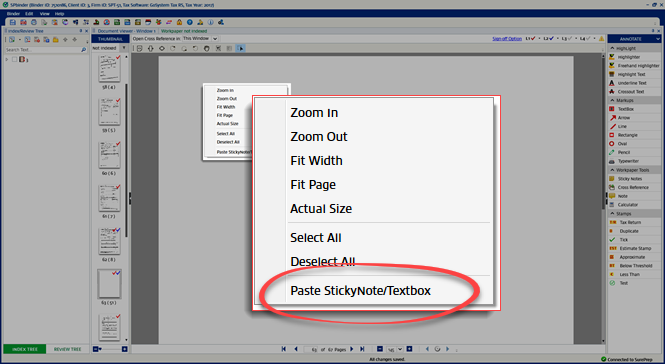The image size is (665, 364).
Task: Choose Paste StickyNote/Textbox from context menu
Action: coord(360,291)
